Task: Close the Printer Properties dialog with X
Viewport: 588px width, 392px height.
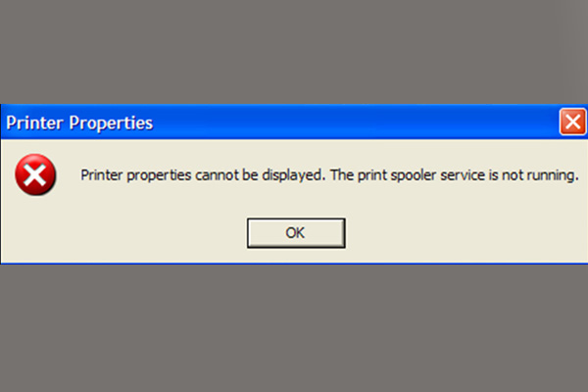Action: point(572,122)
